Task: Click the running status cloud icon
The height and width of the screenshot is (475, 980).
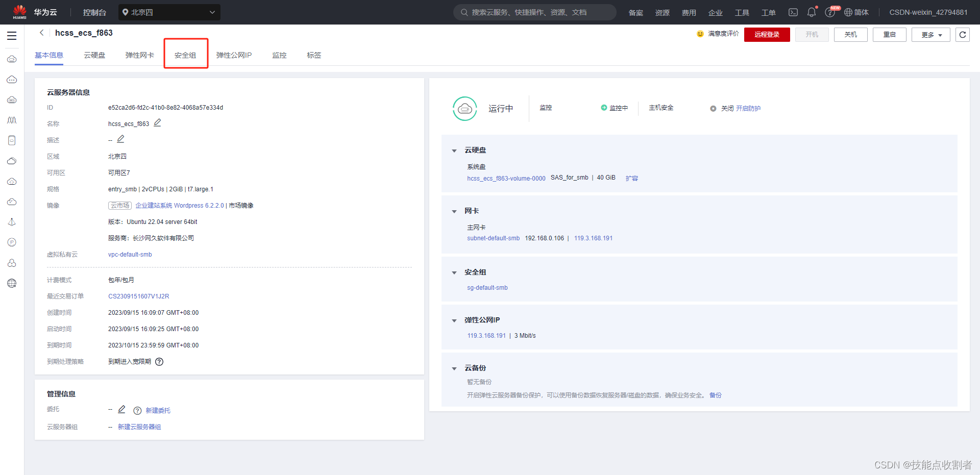Action: pyautogui.click(x=465, y=109)
